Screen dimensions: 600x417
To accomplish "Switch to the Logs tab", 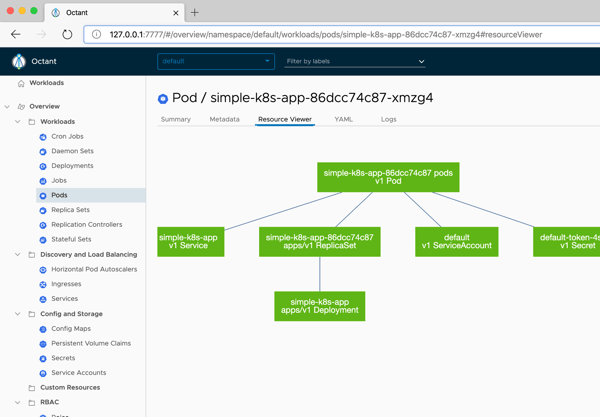I will pyautogui.click(x=388, y=119).
